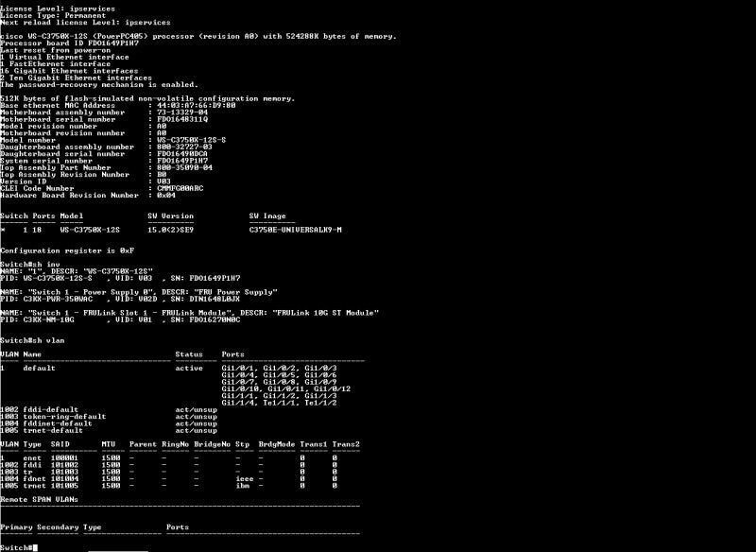Click port Gi1/0/10 in the Ports list
Viewport: 756px width, 552px height.
click(x=241, y=389)
